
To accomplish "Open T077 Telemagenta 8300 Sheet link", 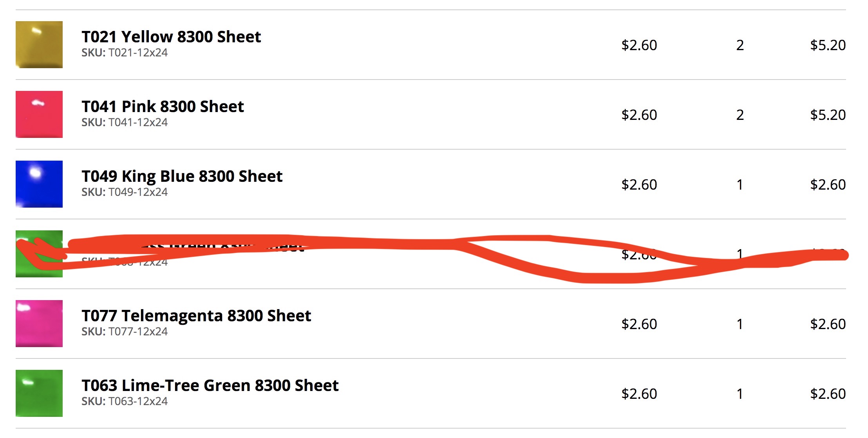I will (x=196, y=316).
